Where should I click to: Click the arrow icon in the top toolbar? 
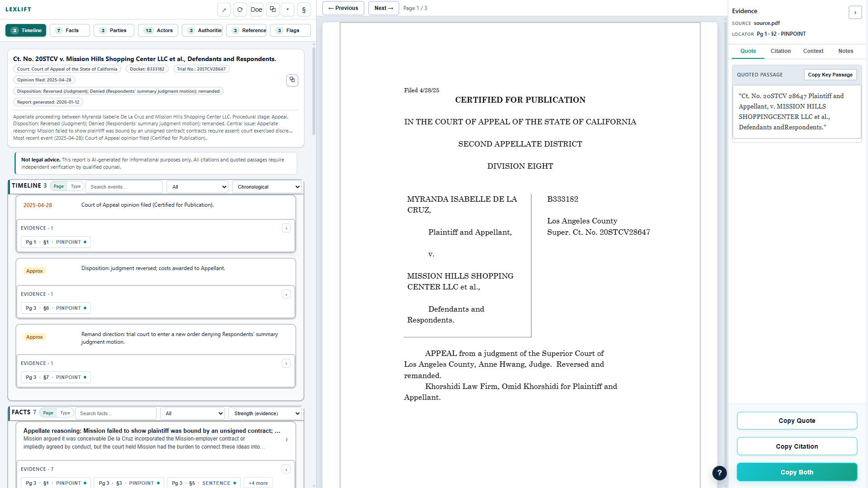point(223,9)
